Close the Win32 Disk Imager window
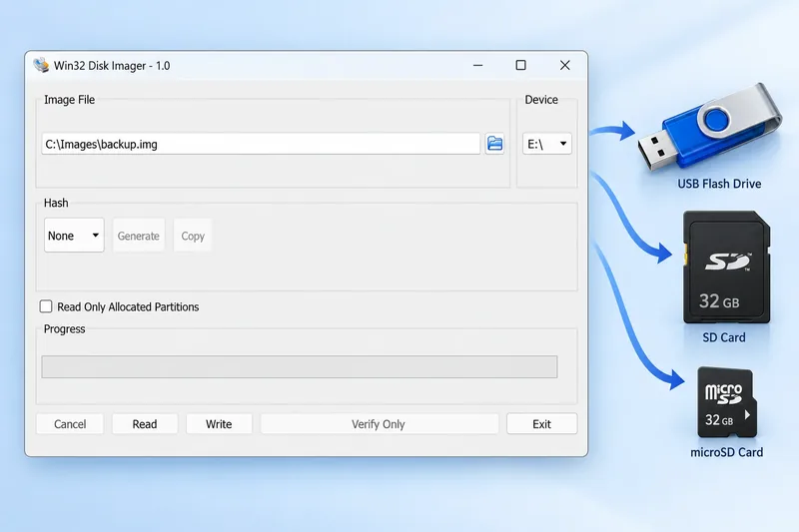The image size is (799, 532). (x=565, y=65)
